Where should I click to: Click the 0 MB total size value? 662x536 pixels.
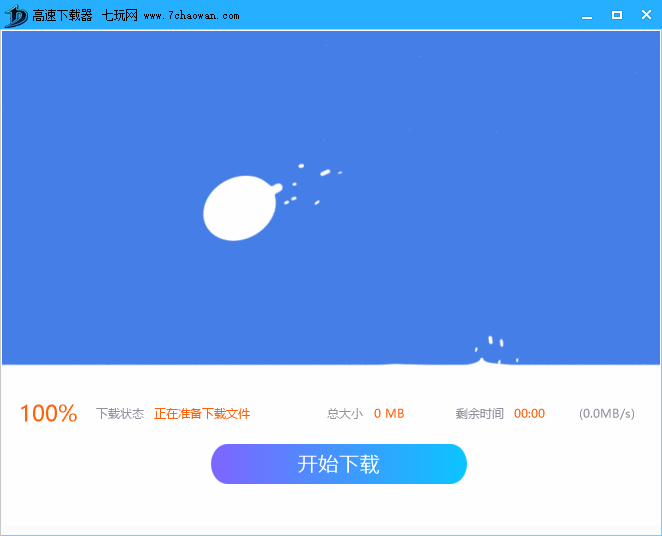coord(389,414)
